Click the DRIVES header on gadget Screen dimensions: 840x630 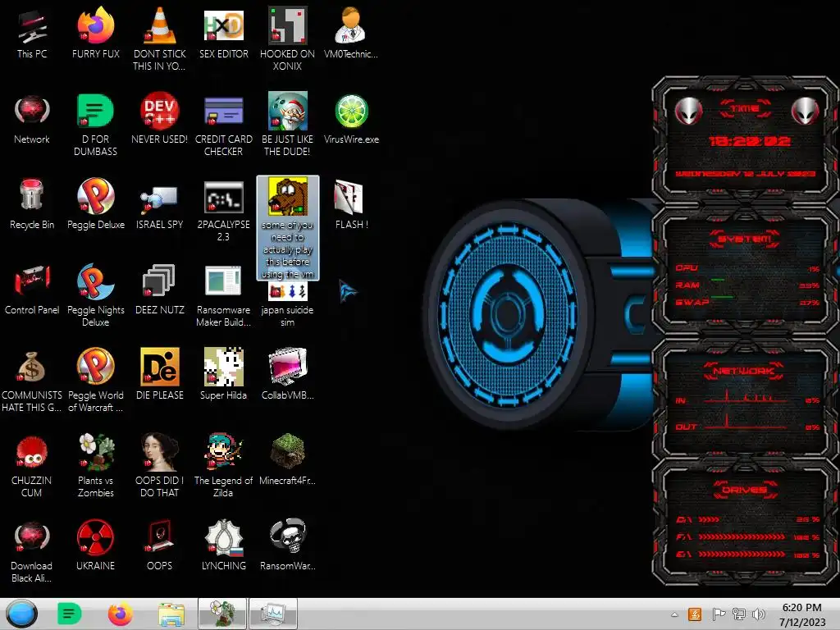(745, 490)
